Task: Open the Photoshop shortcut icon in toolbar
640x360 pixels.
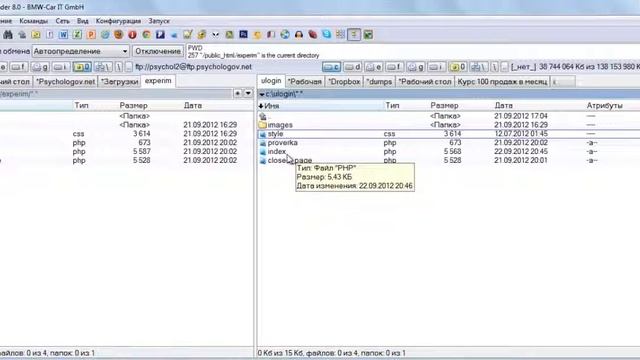Action: click(x=243, y=35)
